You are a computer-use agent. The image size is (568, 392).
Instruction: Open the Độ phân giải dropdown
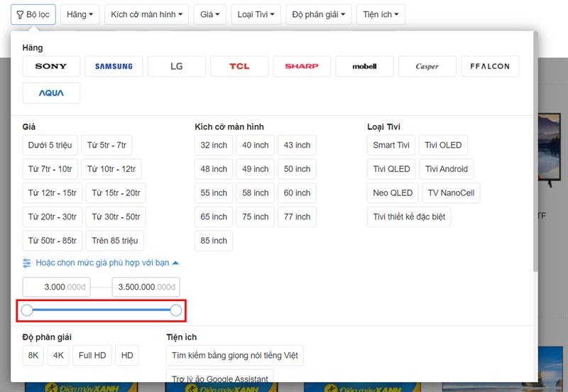coord(319,14)
